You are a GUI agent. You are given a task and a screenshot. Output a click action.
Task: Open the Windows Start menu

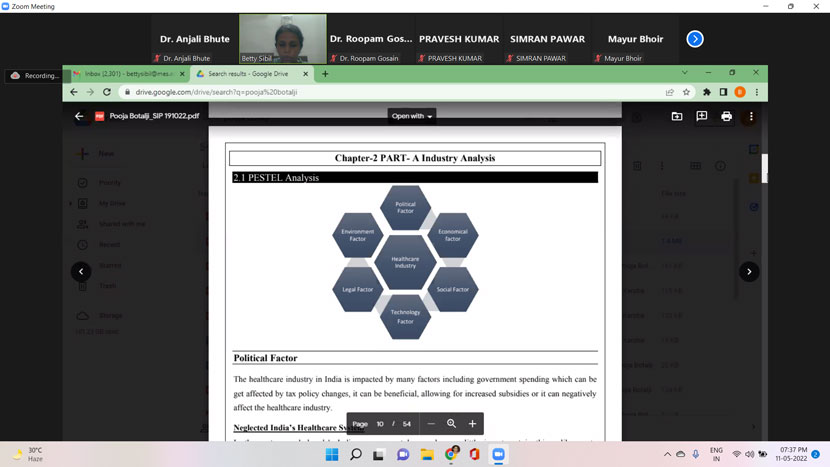pyautogui.click(x=331, y=454)
